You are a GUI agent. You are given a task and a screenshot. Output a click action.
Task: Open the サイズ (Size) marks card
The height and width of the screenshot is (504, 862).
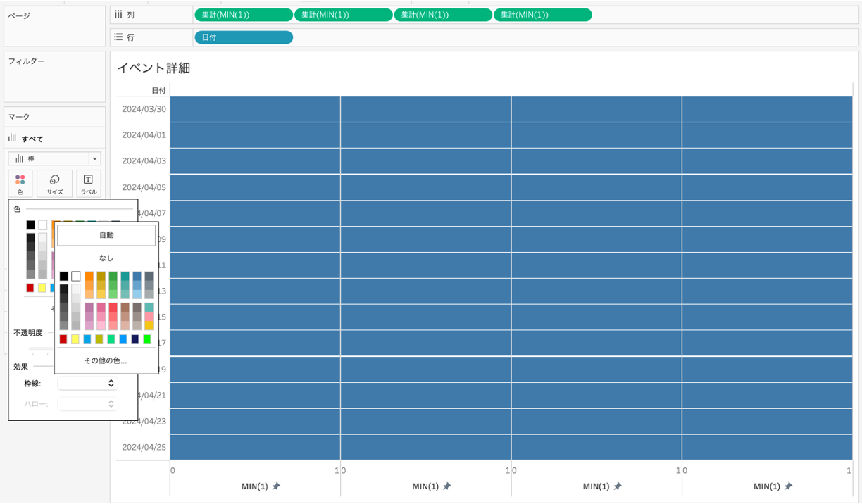[55, 184]
